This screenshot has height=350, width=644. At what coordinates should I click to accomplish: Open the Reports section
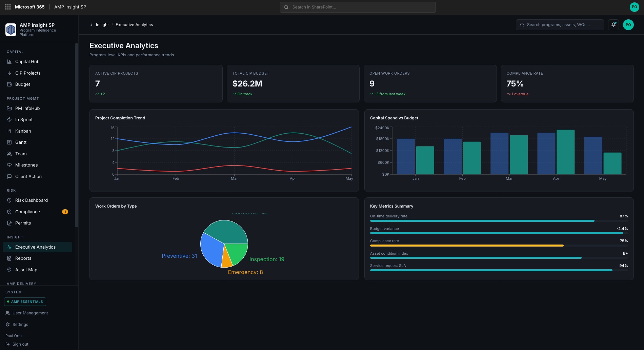[37, 258]
